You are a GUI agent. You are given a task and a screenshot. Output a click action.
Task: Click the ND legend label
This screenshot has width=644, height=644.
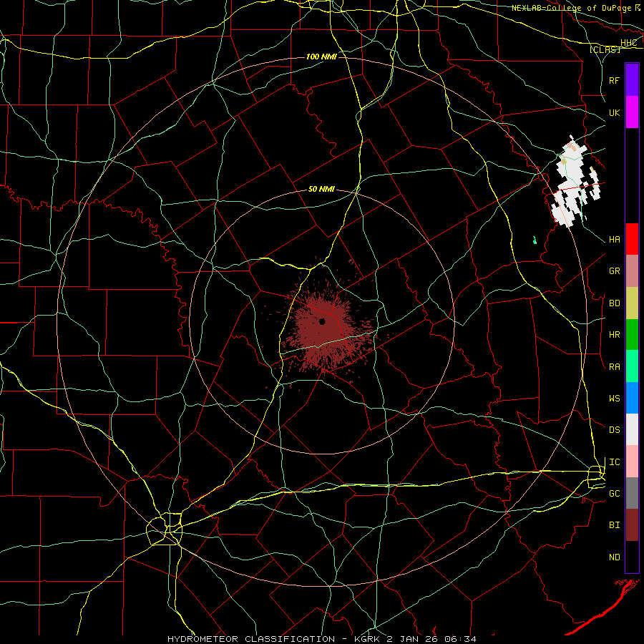click(x=615, y=557)
